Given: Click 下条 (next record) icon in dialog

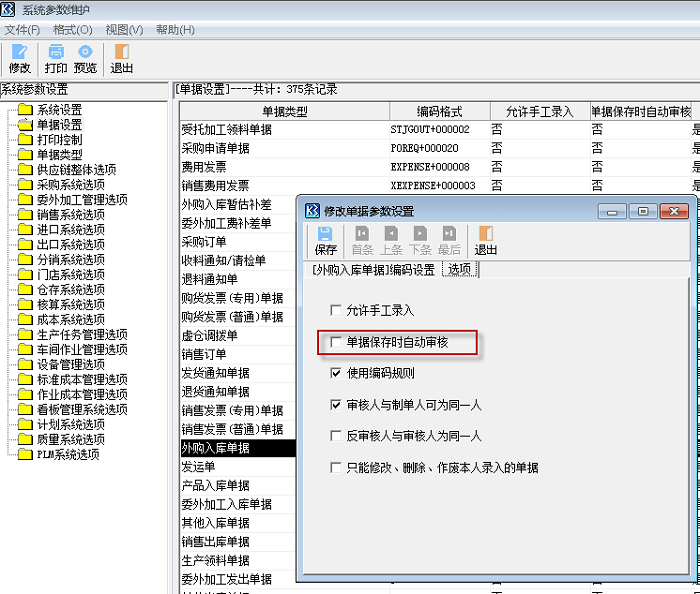Looking at the screenshot, I should [x=420, y=241].
